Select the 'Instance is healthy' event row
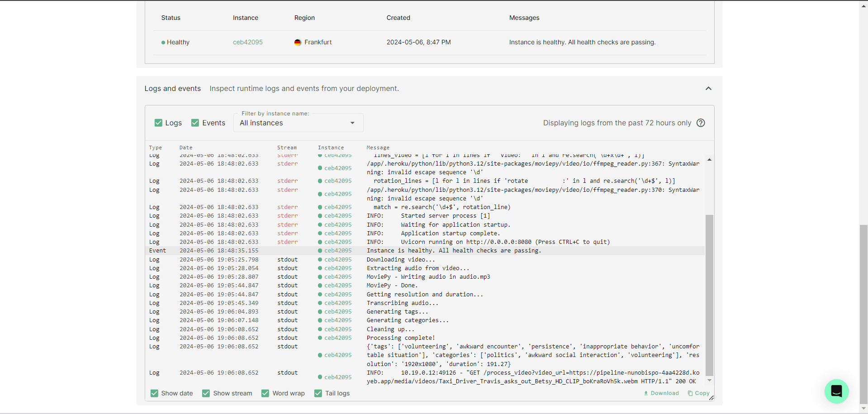Screen dimensions: 868x414 pos(453,251)
